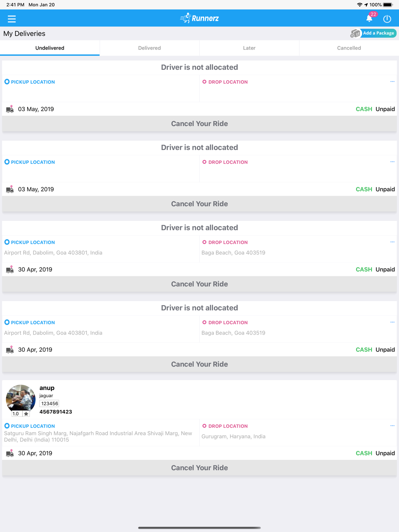Open more options on anup's delivery card

click(x=392, y=426)
